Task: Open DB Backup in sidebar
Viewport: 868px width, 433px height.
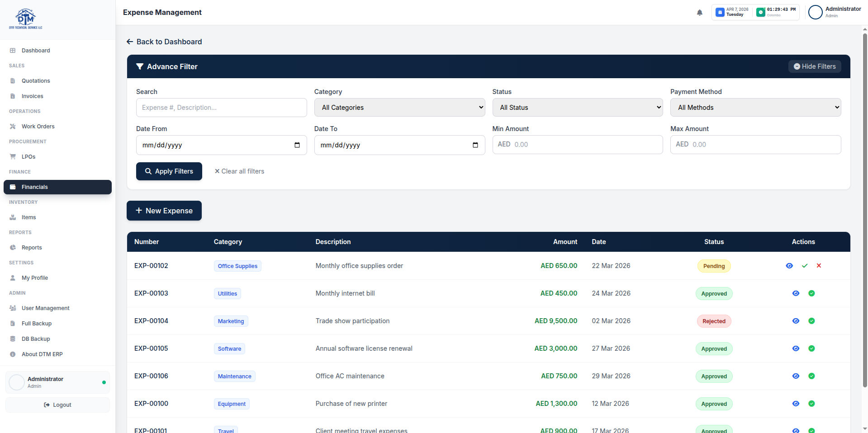Action: 57,339
